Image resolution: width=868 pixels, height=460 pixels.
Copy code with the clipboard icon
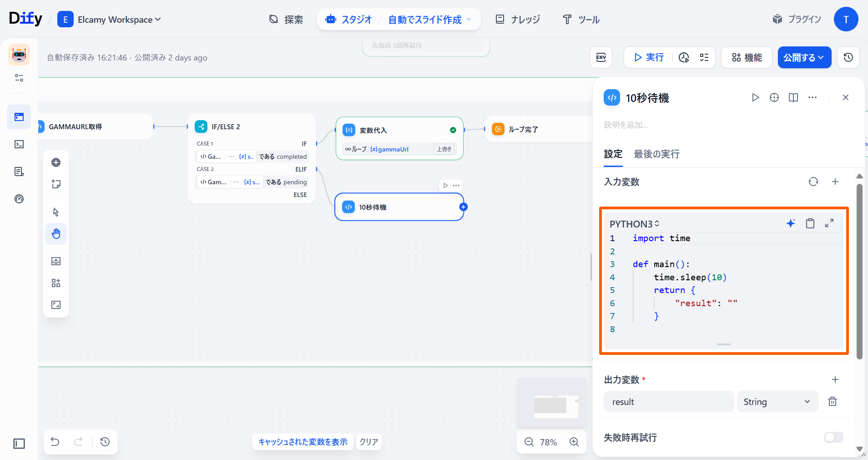pyautogui.click(x=810, y=223)
